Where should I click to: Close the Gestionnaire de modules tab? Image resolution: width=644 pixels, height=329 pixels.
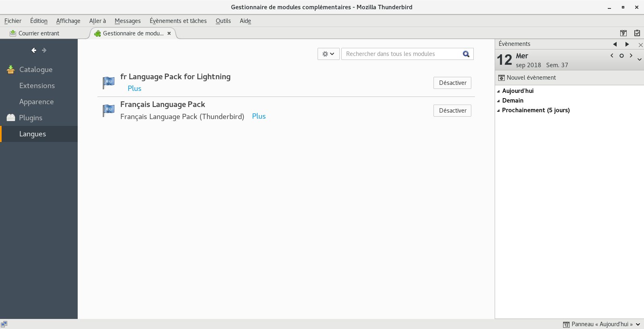click(x=169, y=33)
